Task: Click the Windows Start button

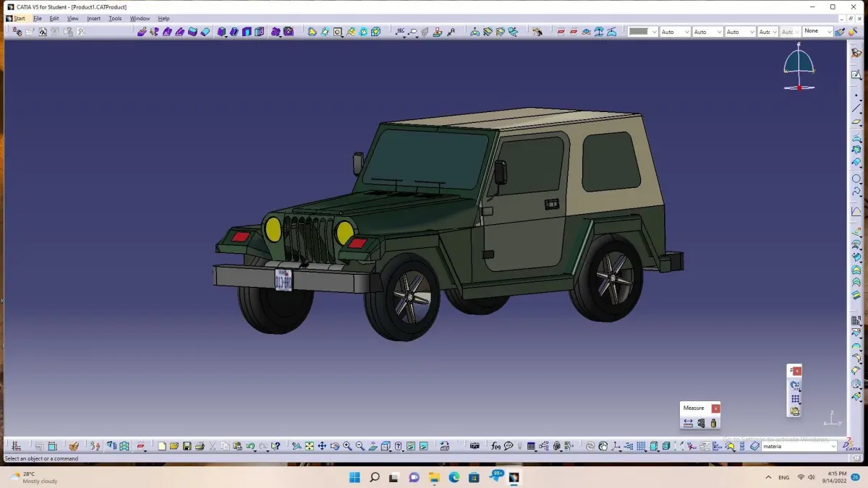Action: coord(354,477)
